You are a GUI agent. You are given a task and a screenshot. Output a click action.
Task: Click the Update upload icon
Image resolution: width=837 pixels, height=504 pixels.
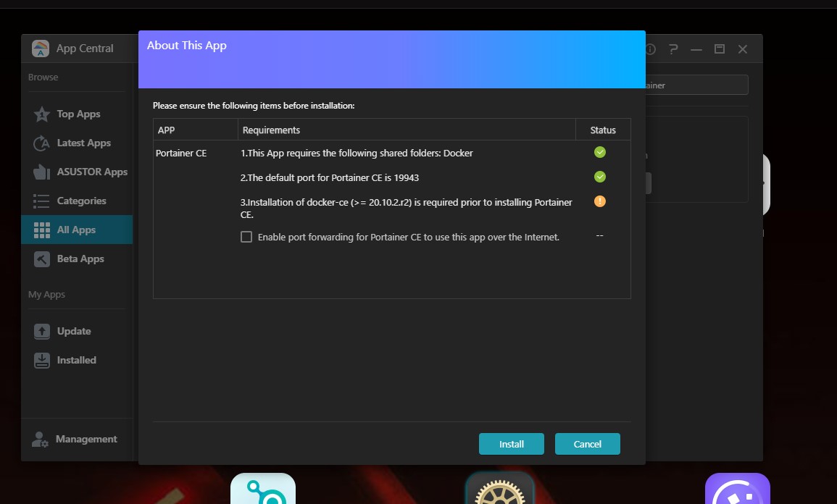pyautogui.click(x=41, y=331)
